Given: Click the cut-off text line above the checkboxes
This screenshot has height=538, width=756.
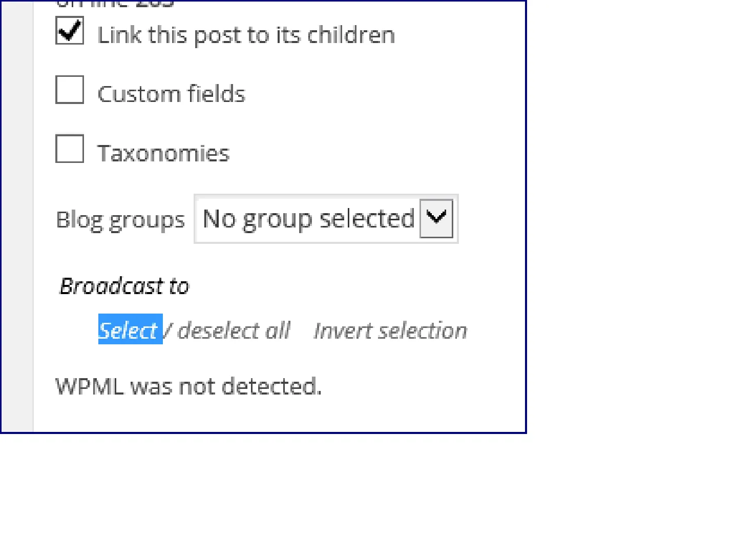Looking at the screenshot, I should [115, 4].
